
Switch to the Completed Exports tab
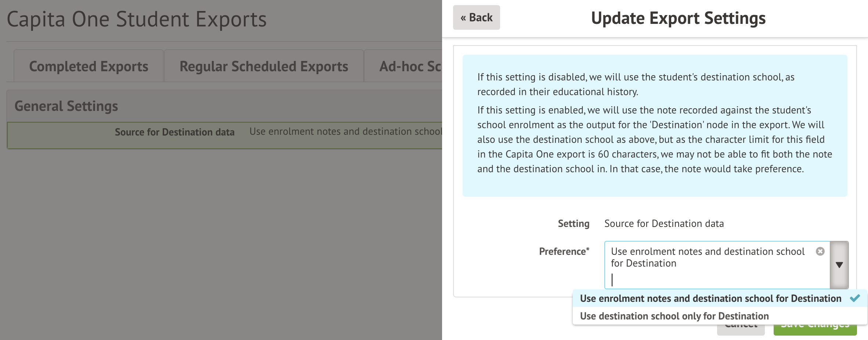click(x=88, y=66)
